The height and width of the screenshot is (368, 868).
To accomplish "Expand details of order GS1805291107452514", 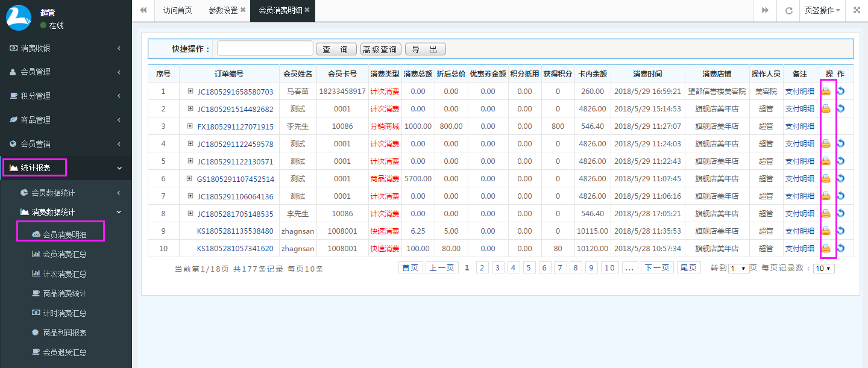I will coord(189,179).
